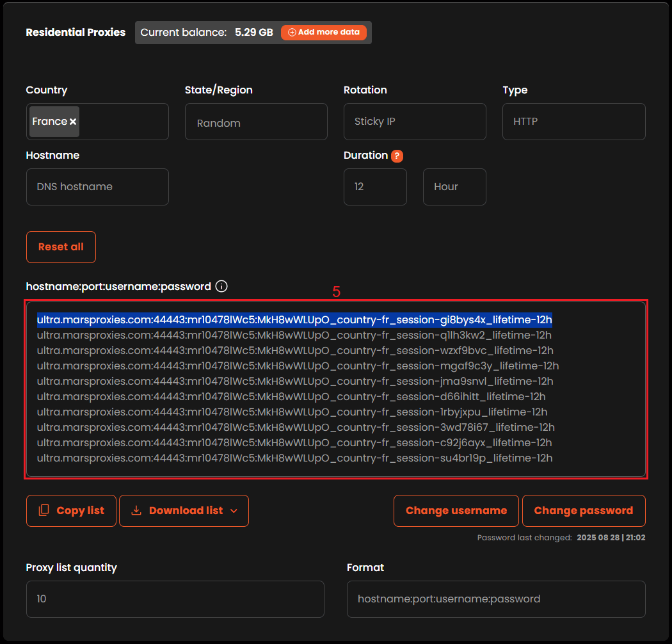Click the info icon beside hostname:port:username:password
672x644 pixels.
[x=221, y=286]
